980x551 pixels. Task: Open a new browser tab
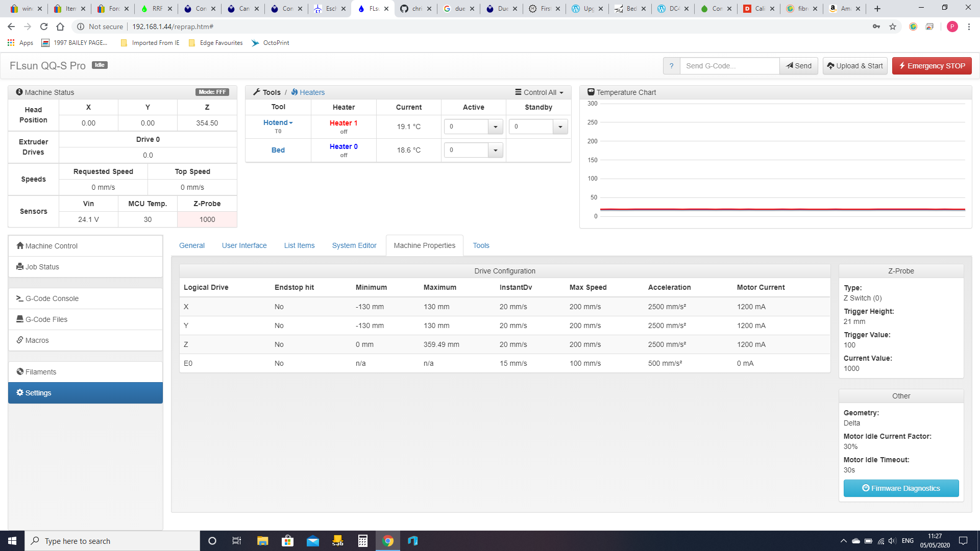tap(877, 9)
